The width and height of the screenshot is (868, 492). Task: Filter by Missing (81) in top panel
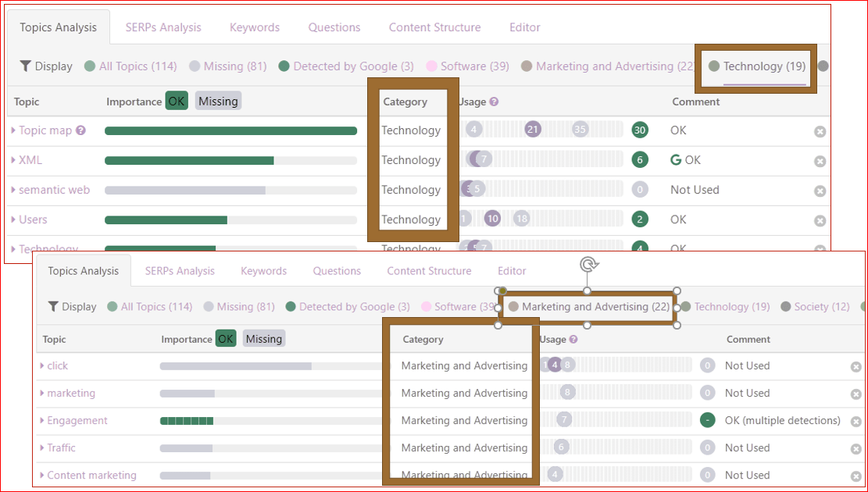click(x=228, y=66)
